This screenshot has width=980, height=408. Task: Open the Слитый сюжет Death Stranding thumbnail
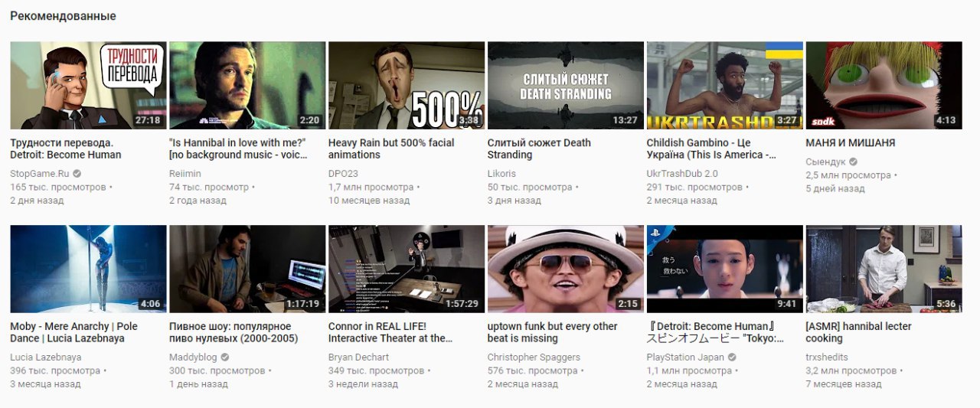point(566,85)
